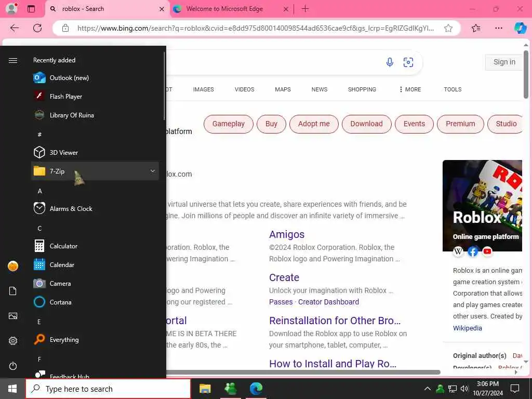The height and width of the screenshot is (399, 532).
Task: Open Pictures from Start sidebar
Action: coord(13,316)
